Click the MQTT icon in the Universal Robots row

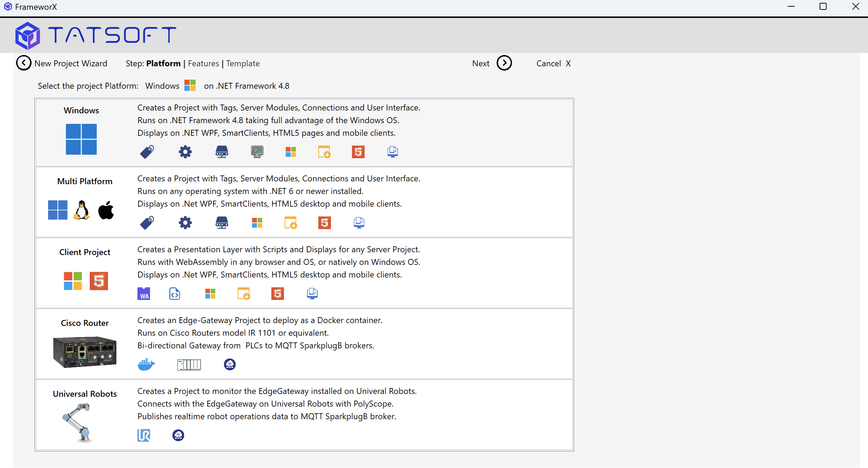178,435
